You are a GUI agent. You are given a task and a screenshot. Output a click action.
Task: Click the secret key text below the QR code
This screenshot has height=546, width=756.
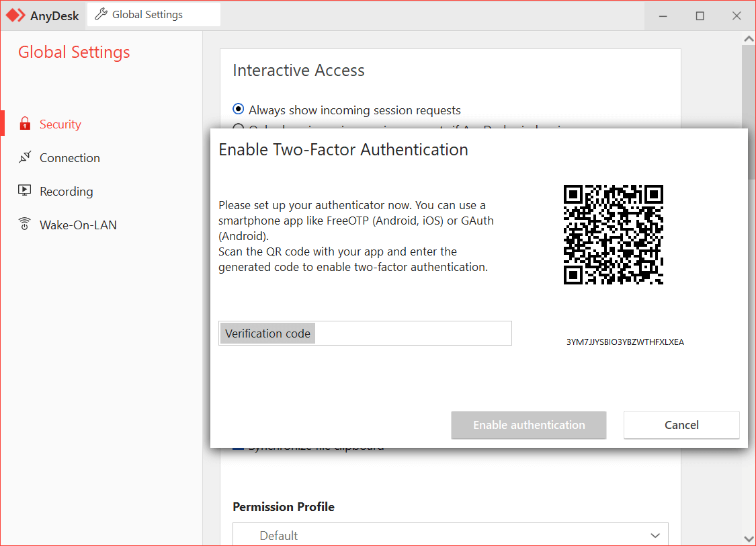[625, 342]
